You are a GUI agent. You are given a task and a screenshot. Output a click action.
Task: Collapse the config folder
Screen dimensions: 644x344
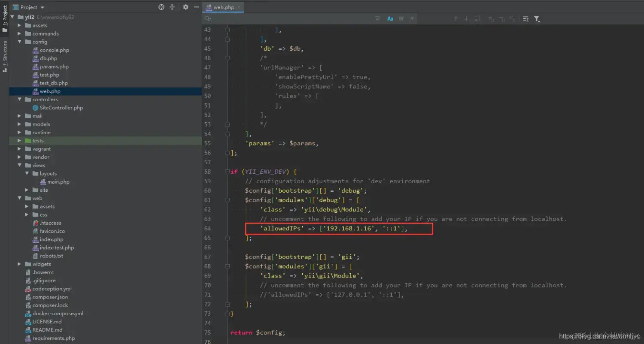click(19, 42)
